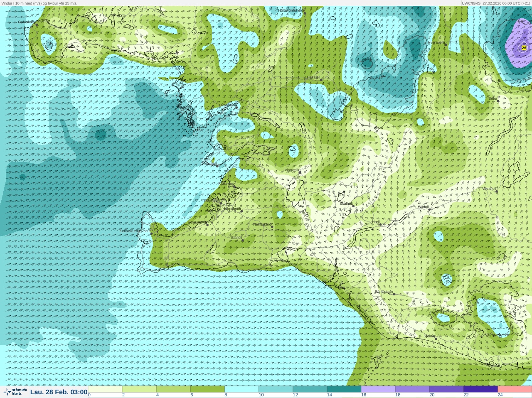Click the Keflavíkurflugvöllur station label
Screen dimensions: 532x398
click(135, 231)
